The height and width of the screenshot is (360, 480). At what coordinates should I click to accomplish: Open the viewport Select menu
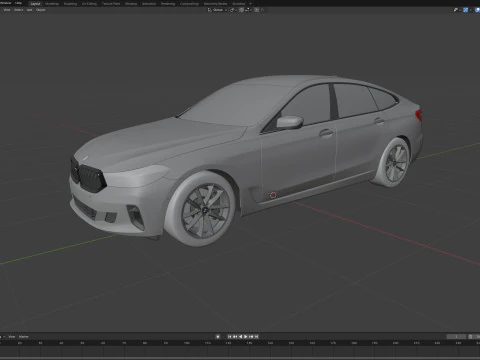point(18,10)
